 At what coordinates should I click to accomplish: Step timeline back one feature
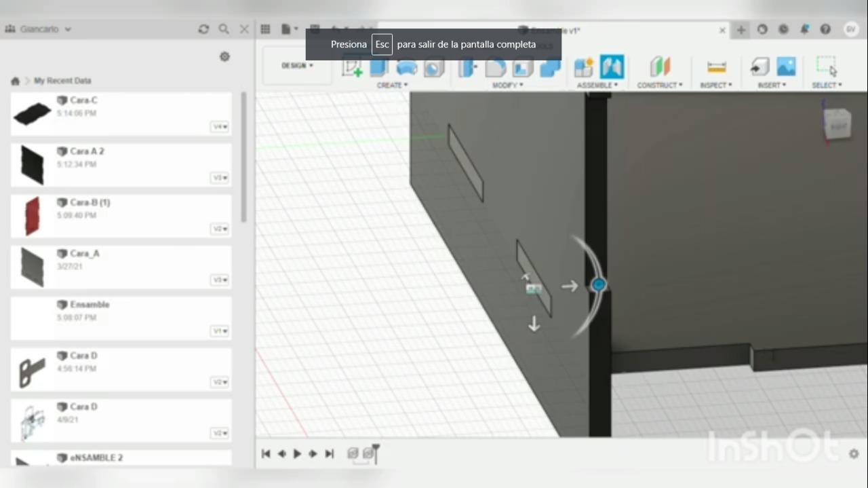point(282,454)
